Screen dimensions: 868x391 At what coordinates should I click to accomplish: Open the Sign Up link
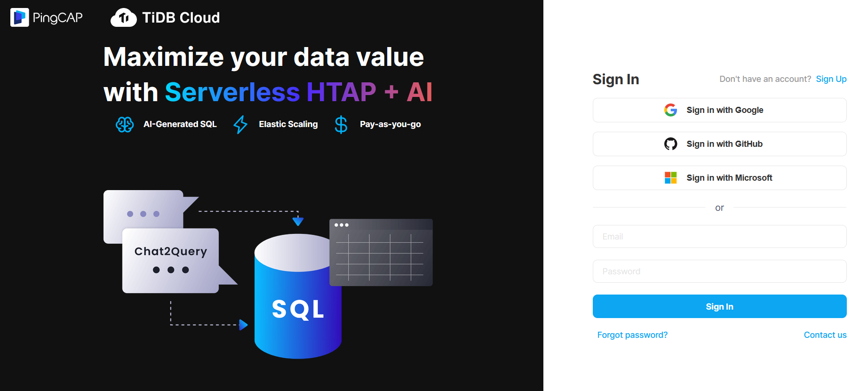point(831,79)
